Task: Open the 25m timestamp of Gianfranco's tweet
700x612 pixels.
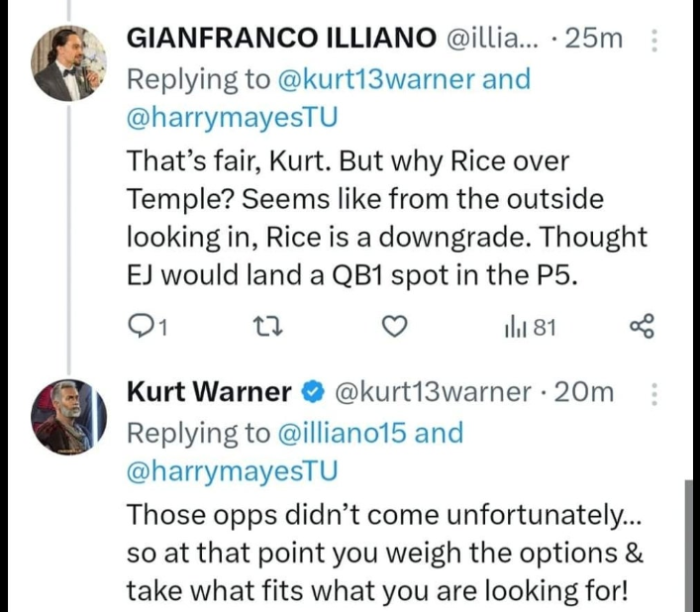Action: (597, 39)
